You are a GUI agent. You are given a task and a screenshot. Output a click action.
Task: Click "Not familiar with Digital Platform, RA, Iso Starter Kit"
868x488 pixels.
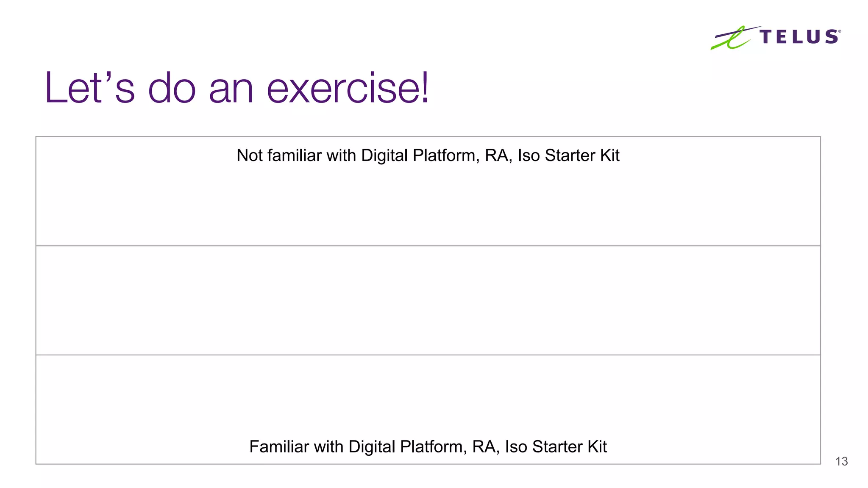[x=428, y=155]
